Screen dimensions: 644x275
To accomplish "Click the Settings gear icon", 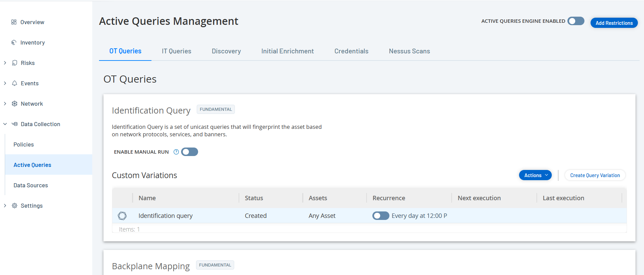I will click(15, 206).
